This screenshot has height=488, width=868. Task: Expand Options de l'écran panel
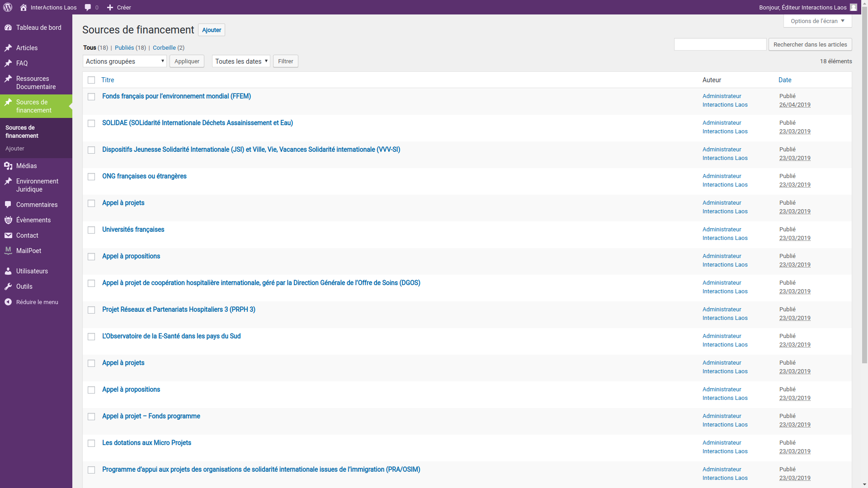[817, 21]
